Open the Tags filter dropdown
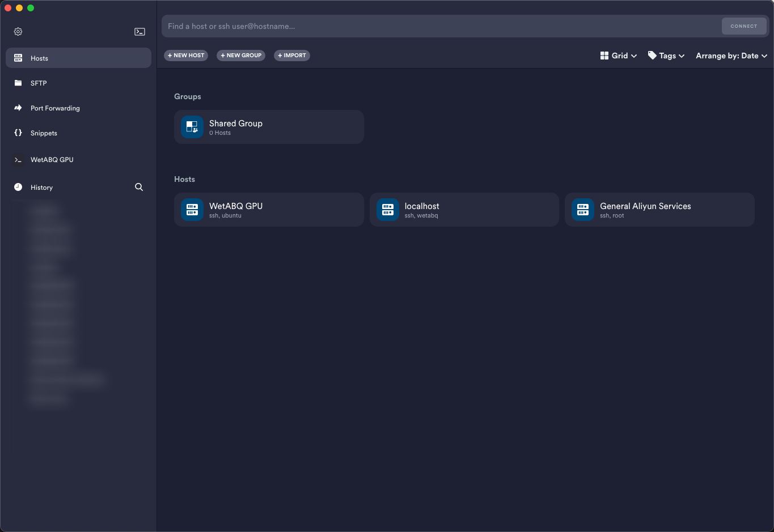Viewport: 774px width, 532px height. (666, 56)
